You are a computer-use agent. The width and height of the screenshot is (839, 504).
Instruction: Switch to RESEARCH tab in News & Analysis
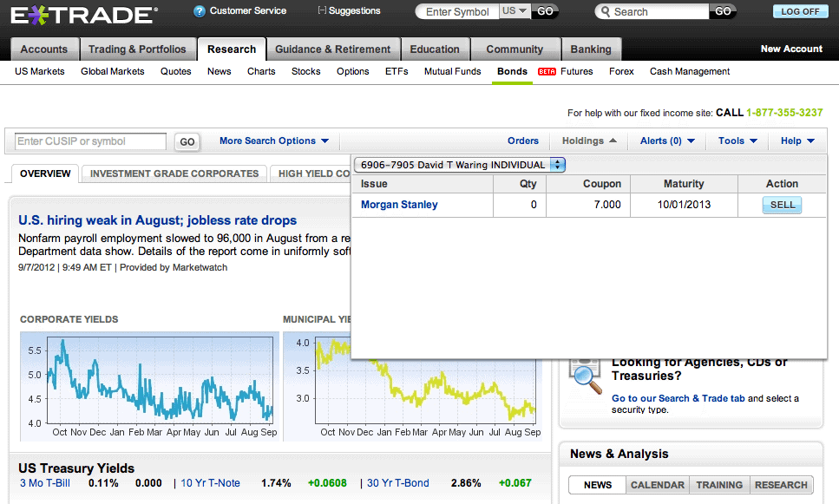[781, 485]
